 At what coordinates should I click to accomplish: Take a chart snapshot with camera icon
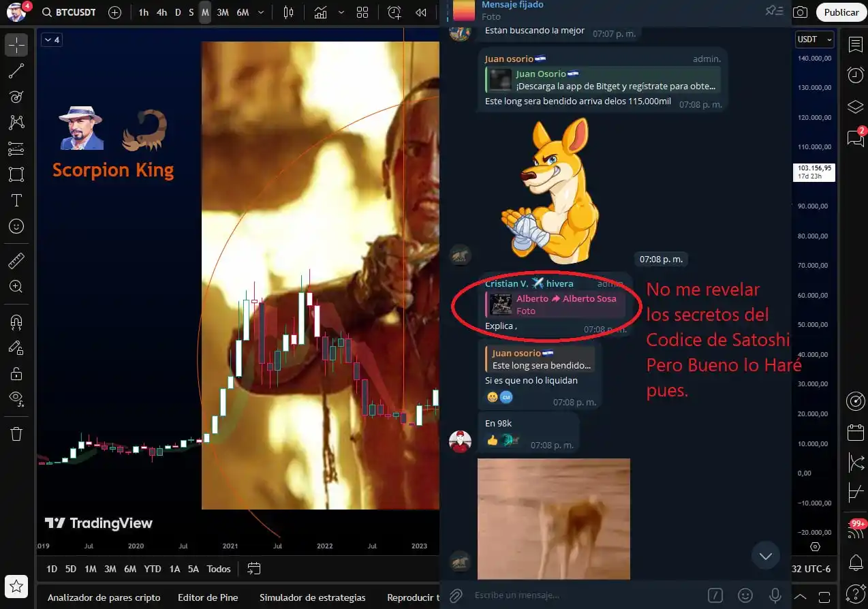(x=801, y=12)
